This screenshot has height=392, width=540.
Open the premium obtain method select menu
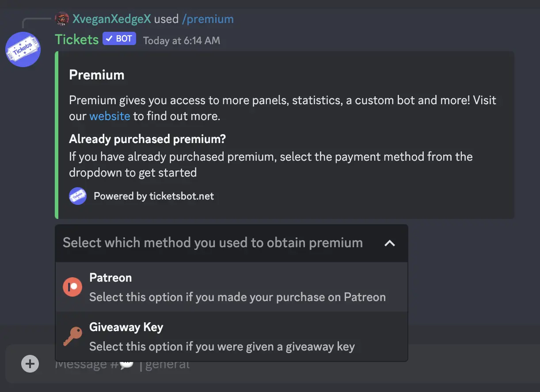pyautogui.click(x=213, y=243)
